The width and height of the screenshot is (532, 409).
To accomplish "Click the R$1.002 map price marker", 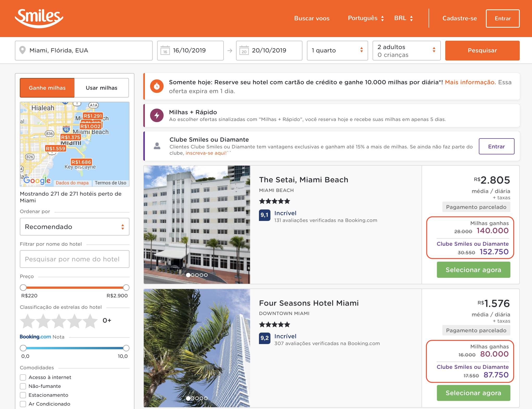I will (90, 126).
